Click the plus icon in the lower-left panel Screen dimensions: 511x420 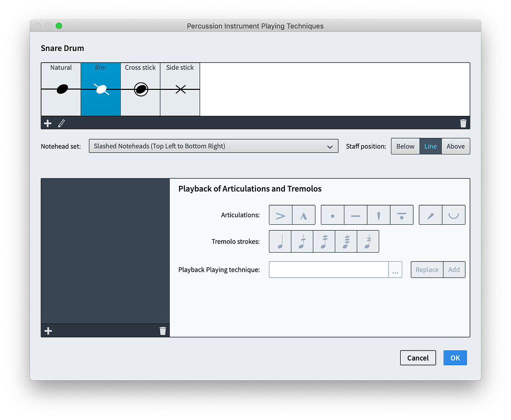[x=48, y=330]
